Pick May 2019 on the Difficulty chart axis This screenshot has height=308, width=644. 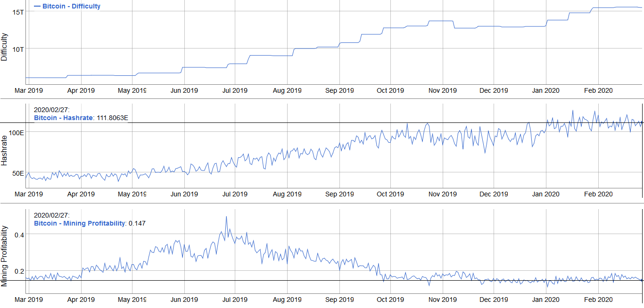(132, 90)
